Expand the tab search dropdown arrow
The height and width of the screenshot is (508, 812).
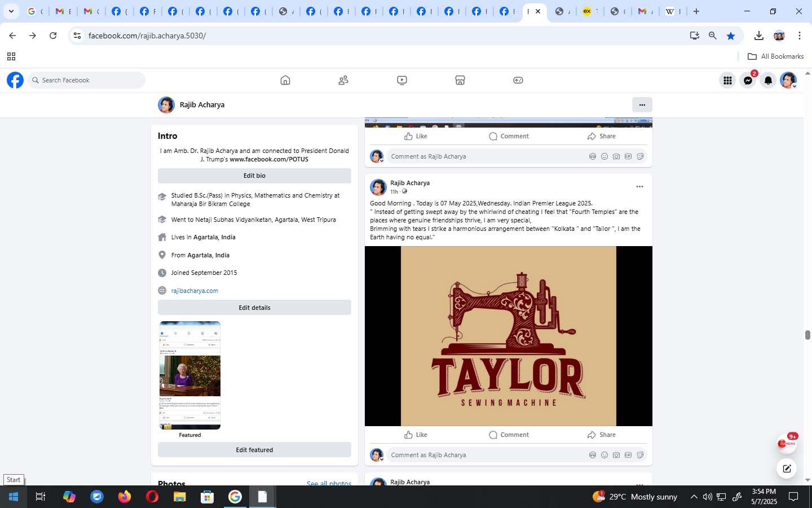(x=11, y=11)
